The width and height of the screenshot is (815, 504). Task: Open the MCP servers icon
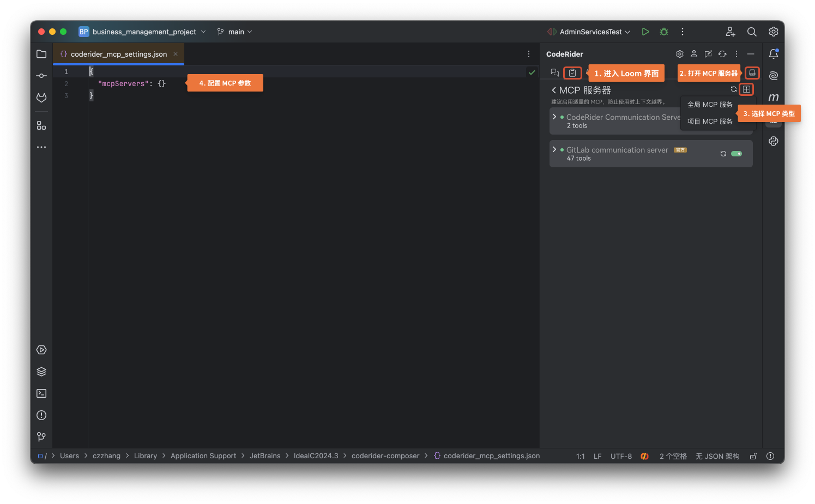pos(752,72)
